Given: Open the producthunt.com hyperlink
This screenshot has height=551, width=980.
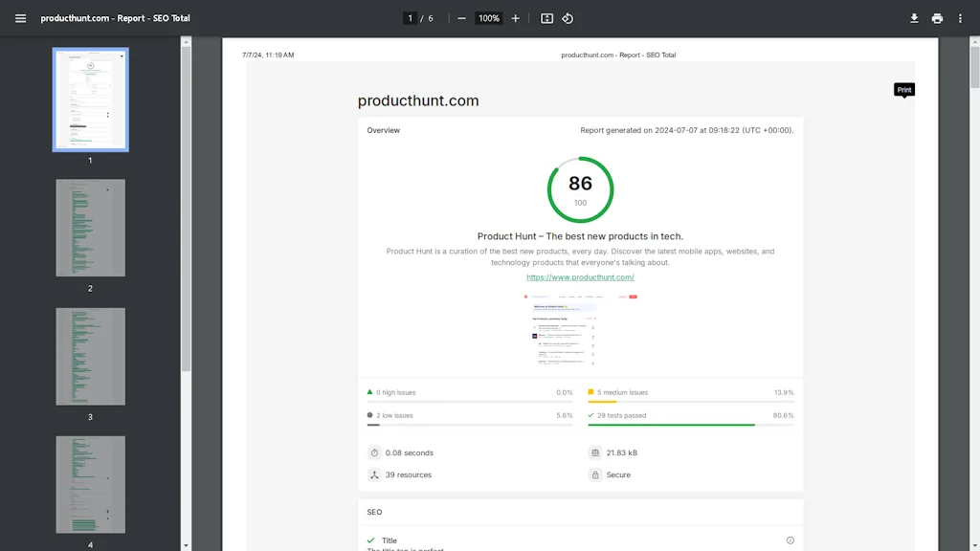Looking at the screenshot, I should 580,276.
